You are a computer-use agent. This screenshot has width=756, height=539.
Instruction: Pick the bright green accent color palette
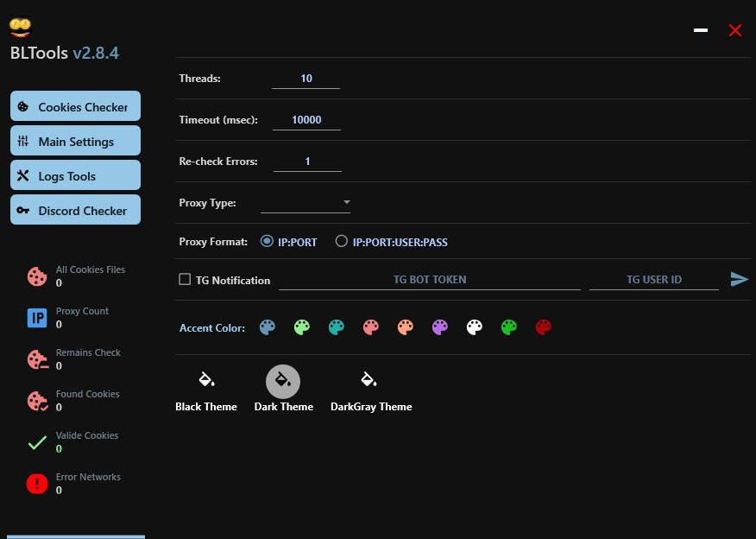(509, 327)
